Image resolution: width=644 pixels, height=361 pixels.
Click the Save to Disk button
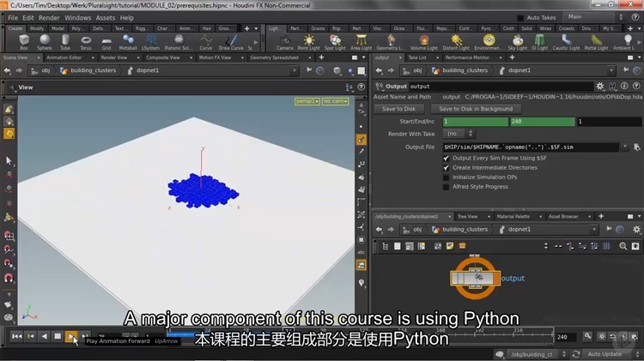(x=398, y=109)
